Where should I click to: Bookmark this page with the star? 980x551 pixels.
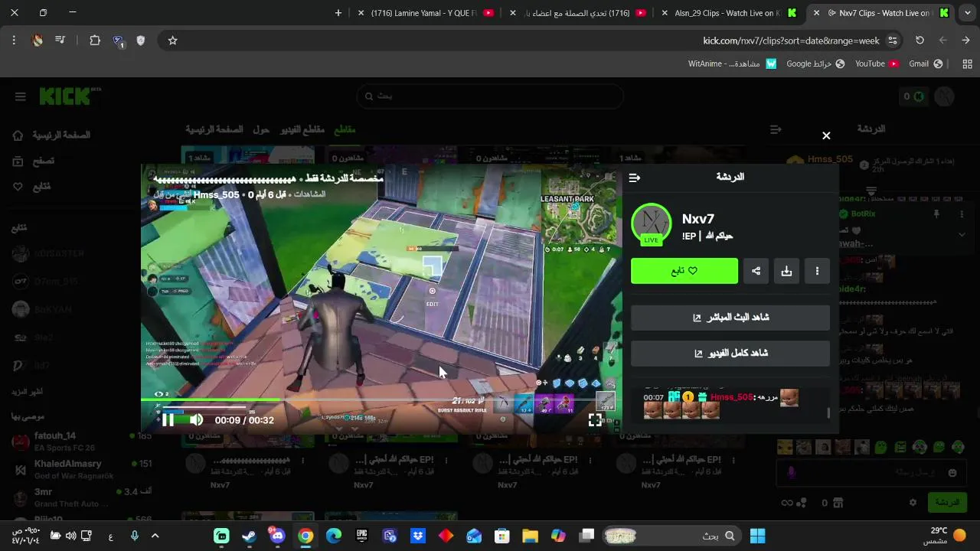[x=172, y=41]
